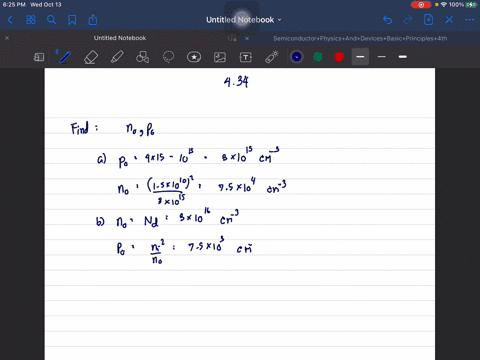480x360 pixels.
Task: Select the highlighted medium stroke thickness
Action: click(x=360, y=57)
